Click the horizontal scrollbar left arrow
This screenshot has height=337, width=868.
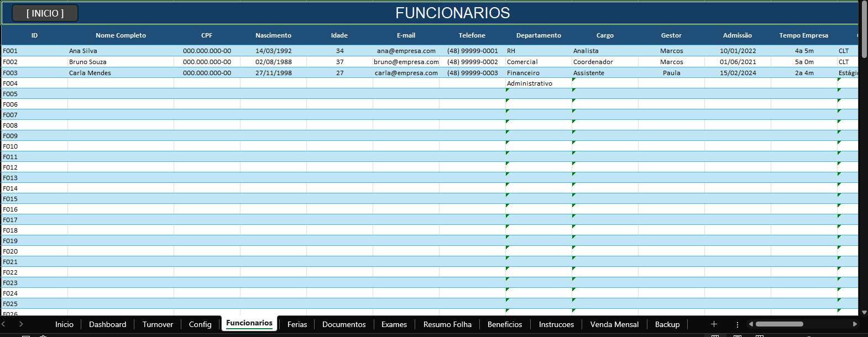(751, 324)
